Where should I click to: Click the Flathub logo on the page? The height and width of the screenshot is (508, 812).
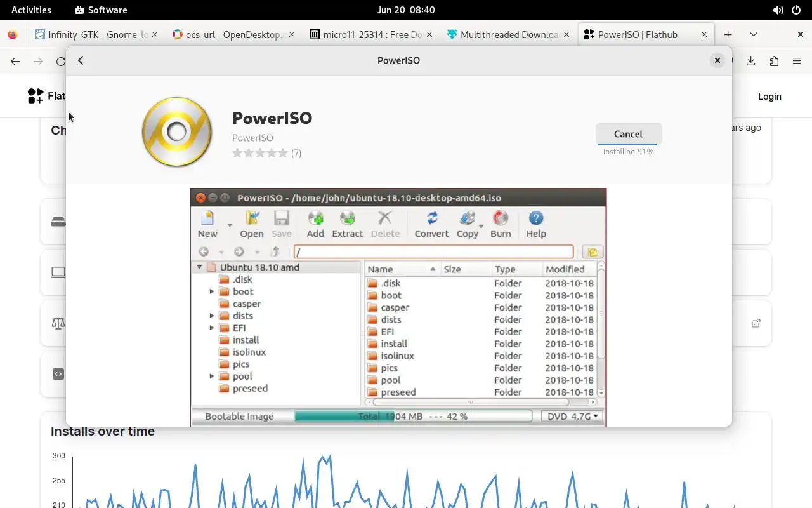46,96
